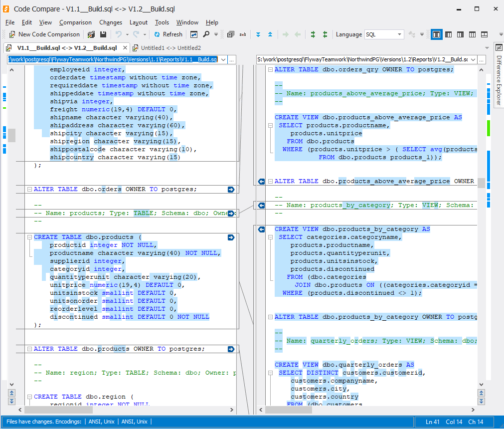
Task: Toggle the fourth layout mode button
Action: point(472,34)
